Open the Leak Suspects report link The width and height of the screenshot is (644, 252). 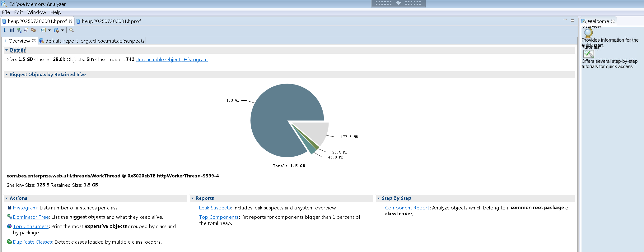tap(215, 208)
